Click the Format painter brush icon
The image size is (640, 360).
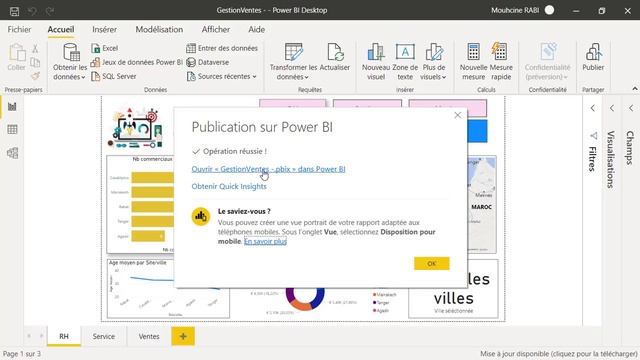point(36,76)
